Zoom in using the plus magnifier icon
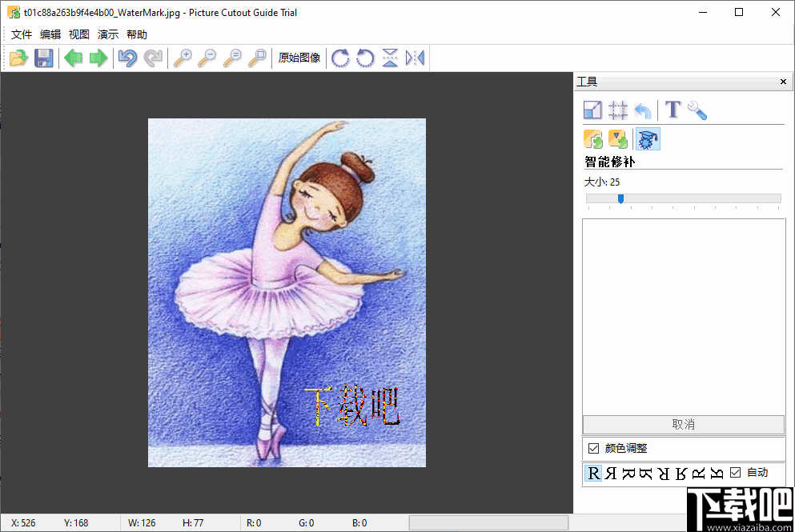The width and height of the screenshot is (795, 532). coord(183,58)
